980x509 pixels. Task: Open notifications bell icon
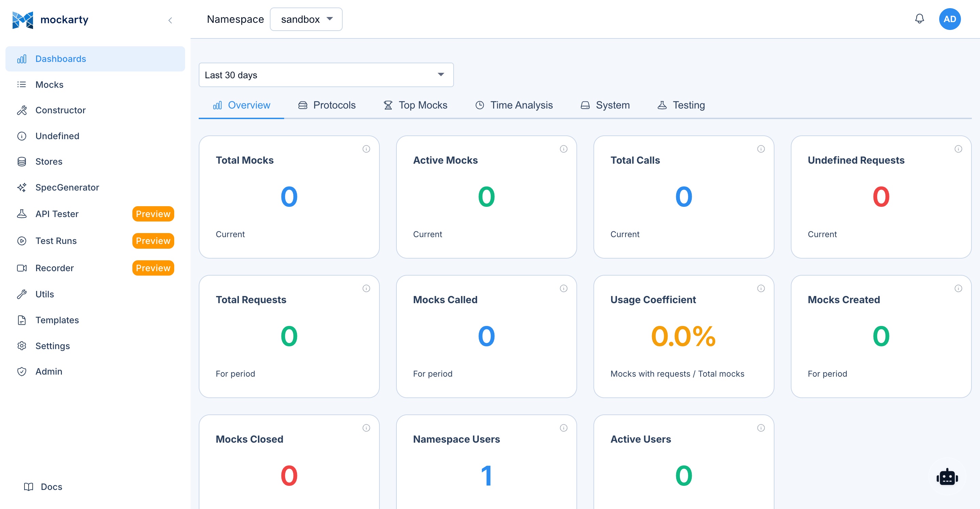click(x=919, y=19)
